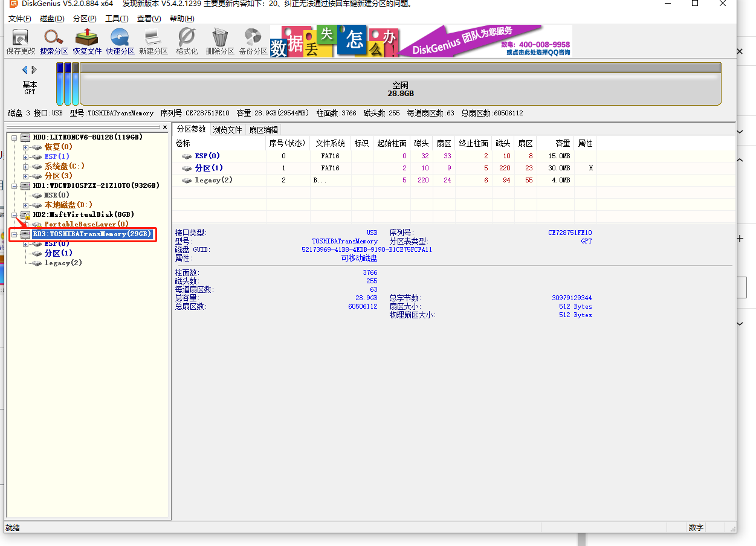
Task: Click the 备份分区 (Backup Partition) icon
Action: coord(253,42)
